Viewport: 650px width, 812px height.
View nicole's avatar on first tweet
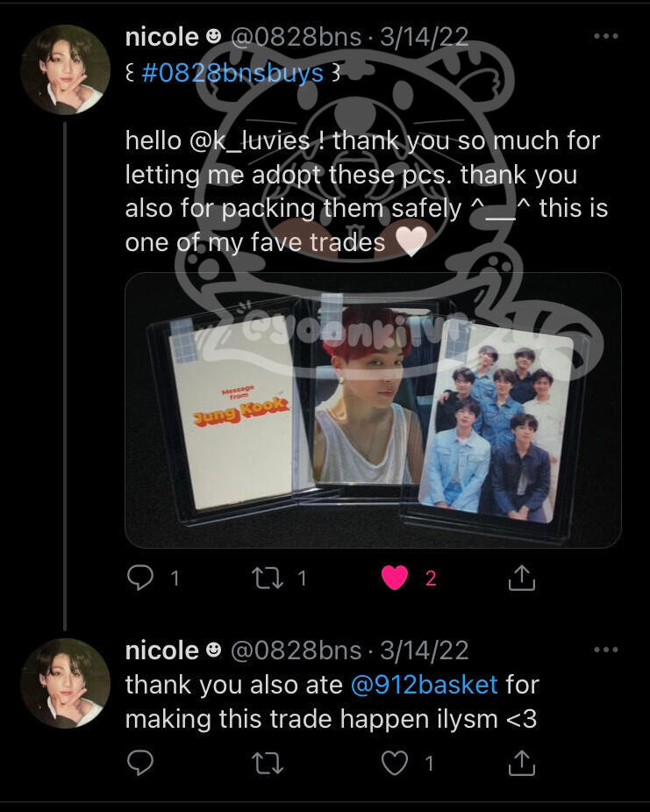(65, 69)
